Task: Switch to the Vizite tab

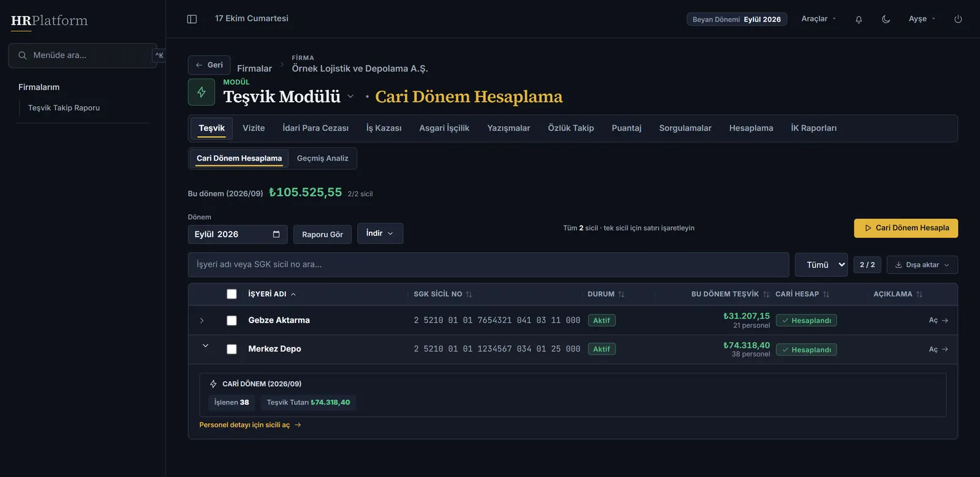Action: point(254,128)
